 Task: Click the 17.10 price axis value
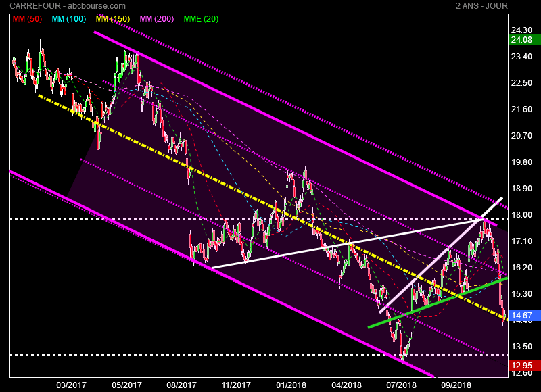[x=521, y=241]
